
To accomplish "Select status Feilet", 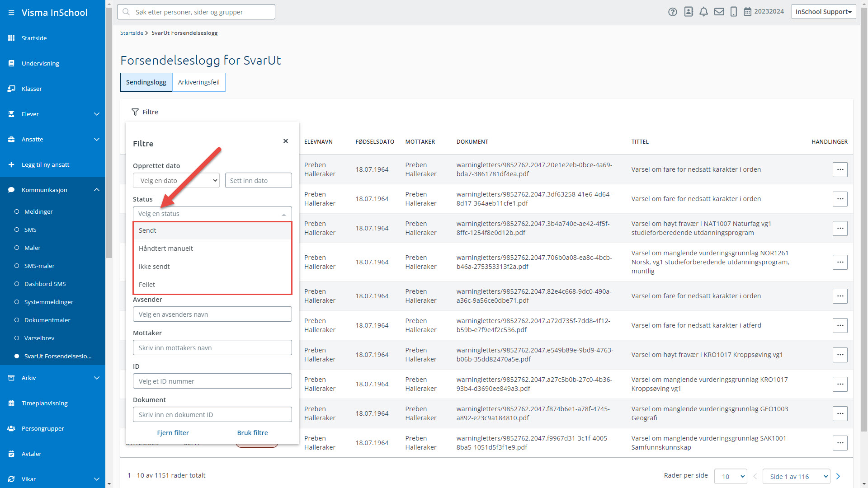I will tap(212, 285).
